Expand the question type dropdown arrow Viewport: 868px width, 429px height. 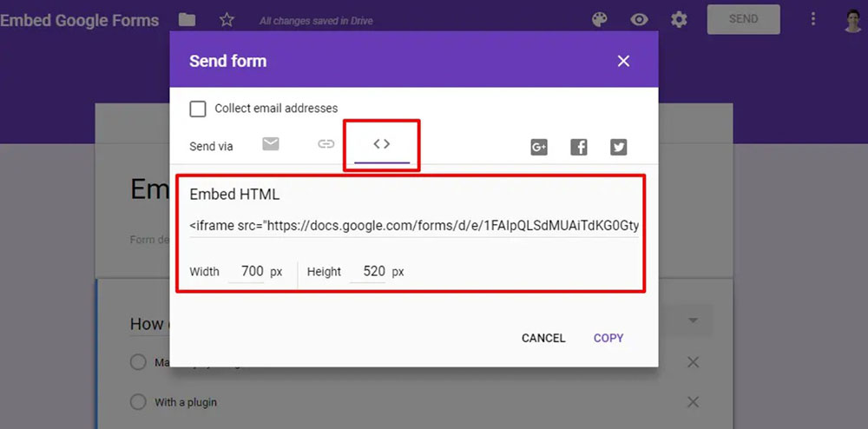693,320
